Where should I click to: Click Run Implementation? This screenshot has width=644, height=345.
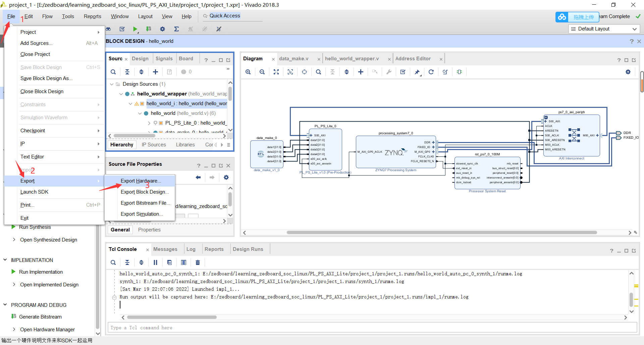point(41,272)
